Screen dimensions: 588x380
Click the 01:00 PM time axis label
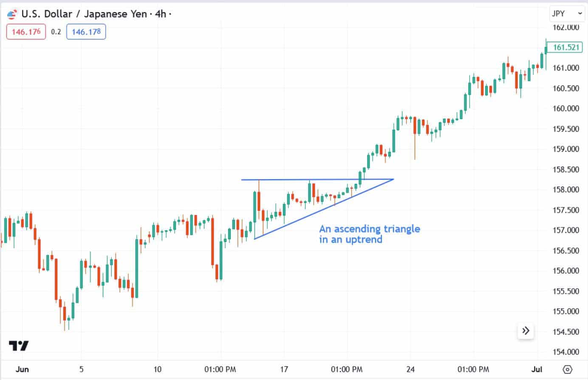220,369
